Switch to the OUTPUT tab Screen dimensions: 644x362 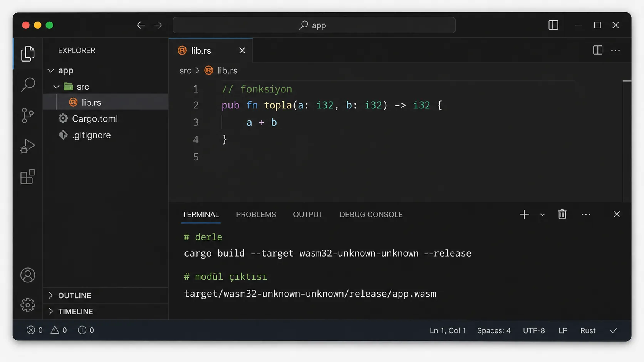coord(308,215)
